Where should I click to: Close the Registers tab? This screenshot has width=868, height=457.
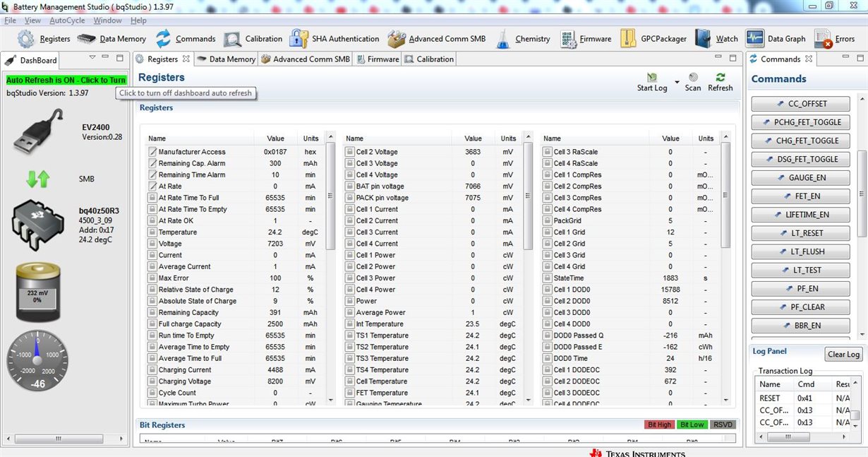click(186, 59)
